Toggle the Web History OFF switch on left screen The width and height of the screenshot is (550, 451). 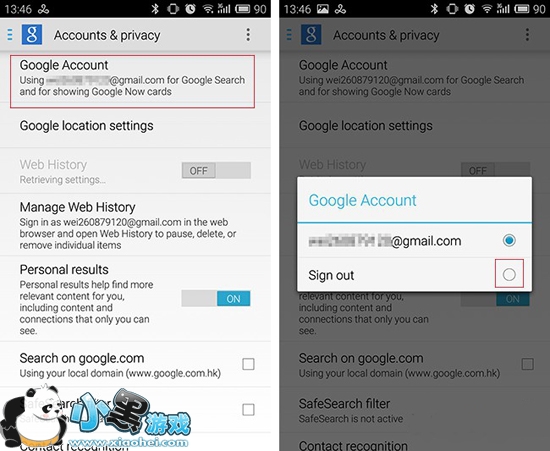[216, 170]
